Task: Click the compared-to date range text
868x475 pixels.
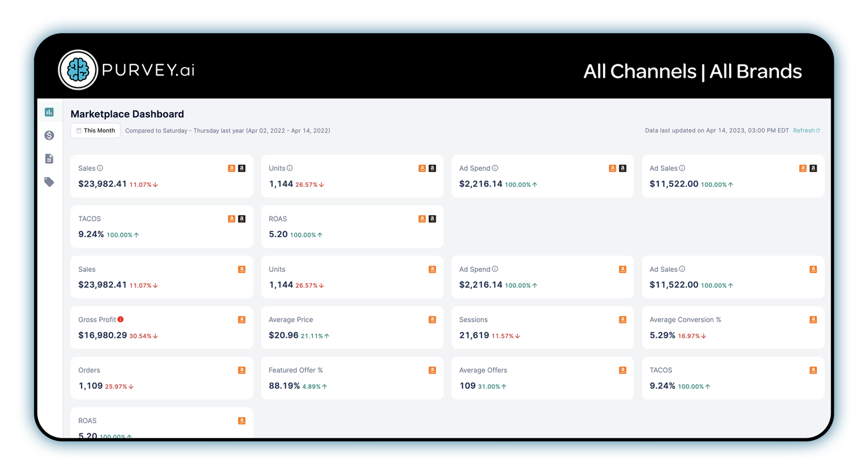Action: click(227, 131)
